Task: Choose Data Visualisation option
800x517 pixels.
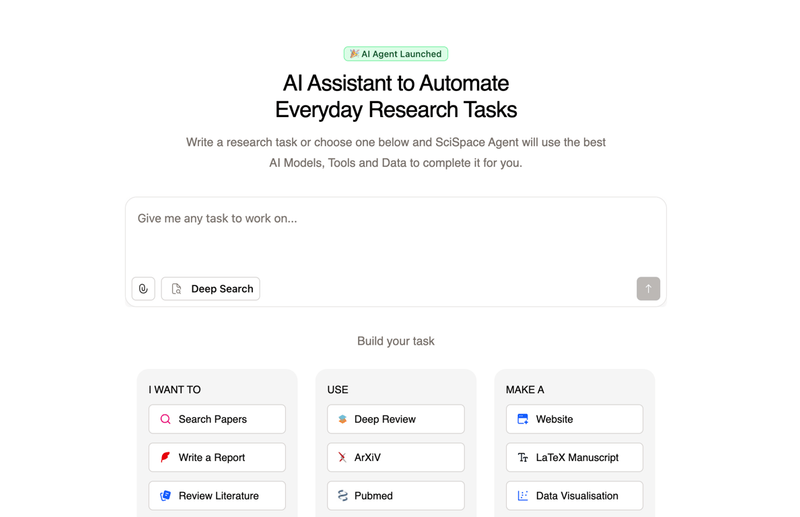Action: click(574, 496)
